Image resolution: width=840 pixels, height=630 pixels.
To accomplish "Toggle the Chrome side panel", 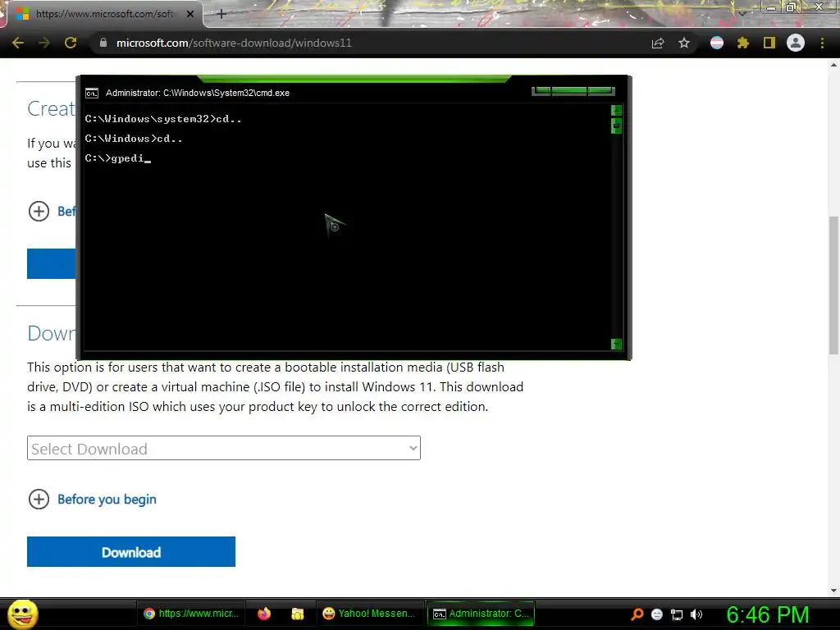I will [x=769, y=43].
